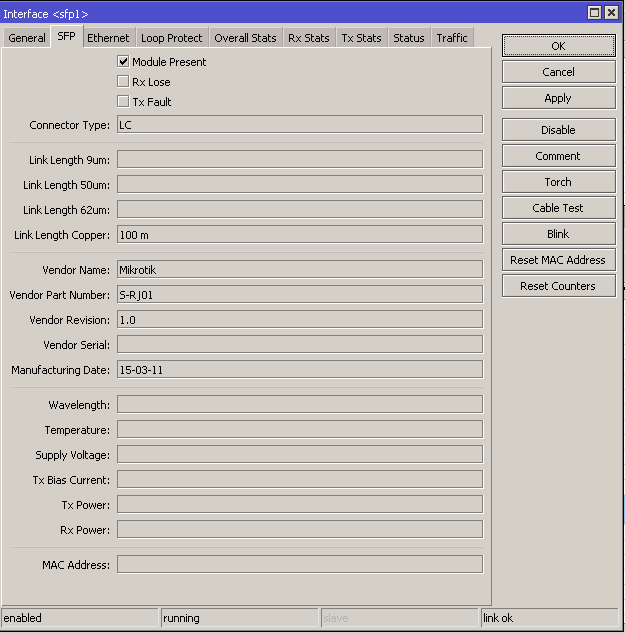625x633 pixels.
Task: Switch to the Overall Stats tab
Action: pyautogui.click(x=245, y=38)
